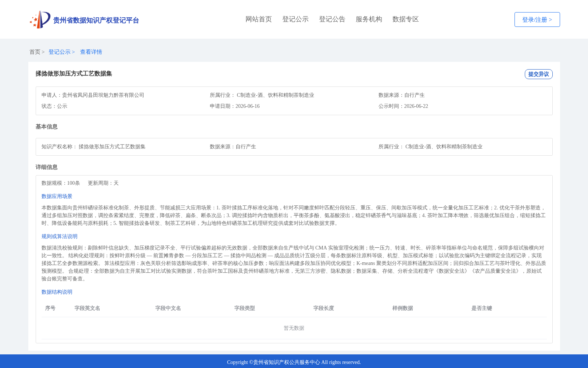Click the 申请日期：2026-06-16 text
This screenshot has height=368, width=588.
tap(235, 106)
